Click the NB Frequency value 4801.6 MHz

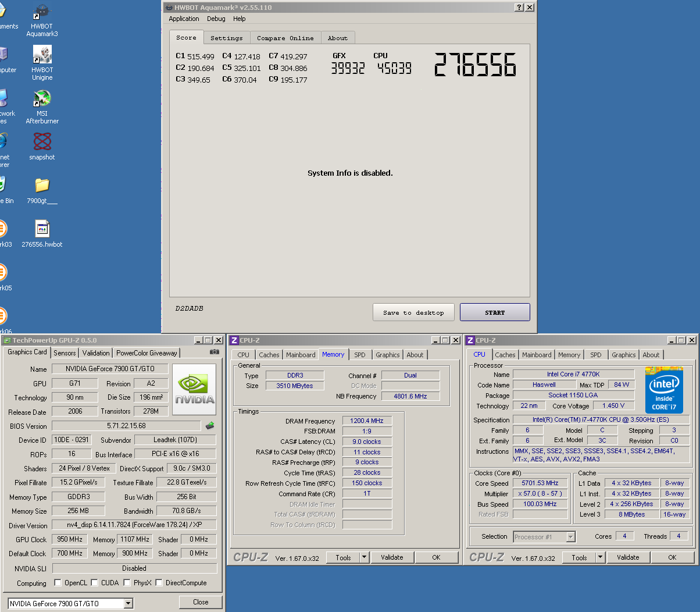point(410,396)
